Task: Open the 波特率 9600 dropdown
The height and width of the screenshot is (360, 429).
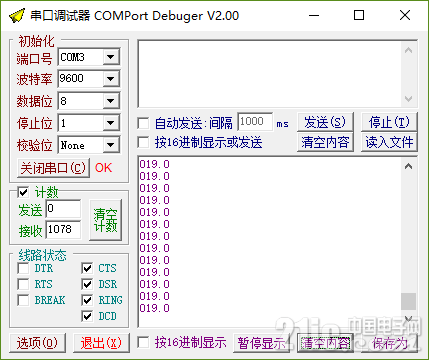Action: point(111,79)
